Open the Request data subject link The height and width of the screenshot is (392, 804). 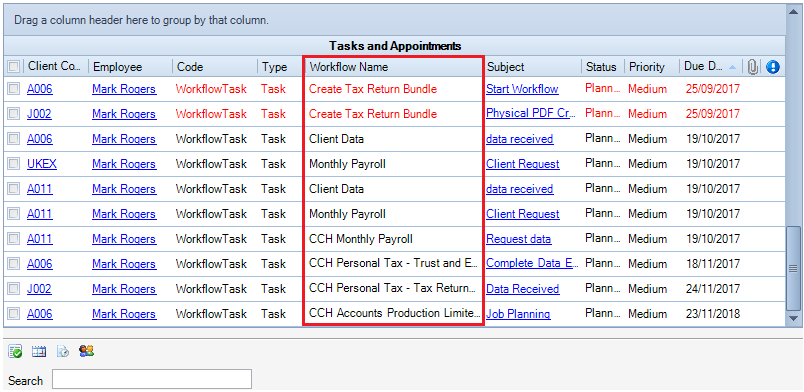pyautogui.click(x=518, y=239)
